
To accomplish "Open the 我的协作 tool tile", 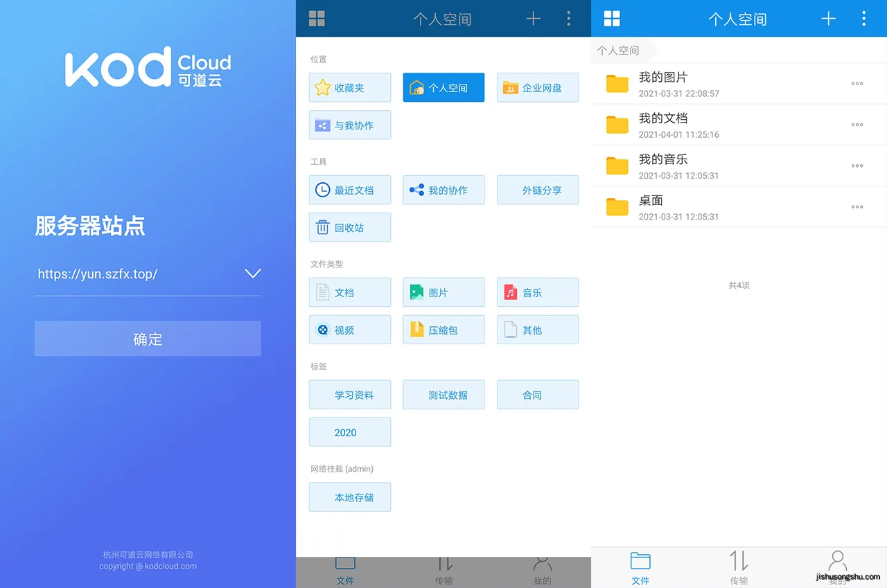I will [x=443, y=190].
